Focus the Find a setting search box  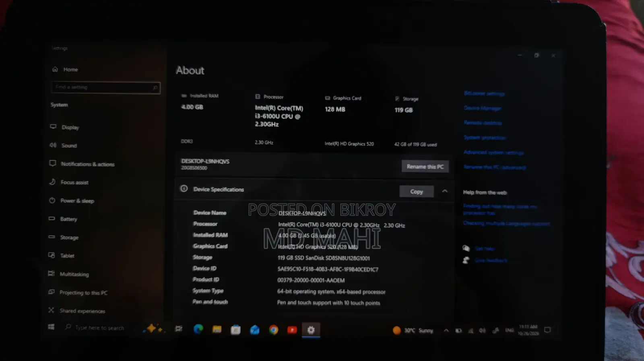106,87
